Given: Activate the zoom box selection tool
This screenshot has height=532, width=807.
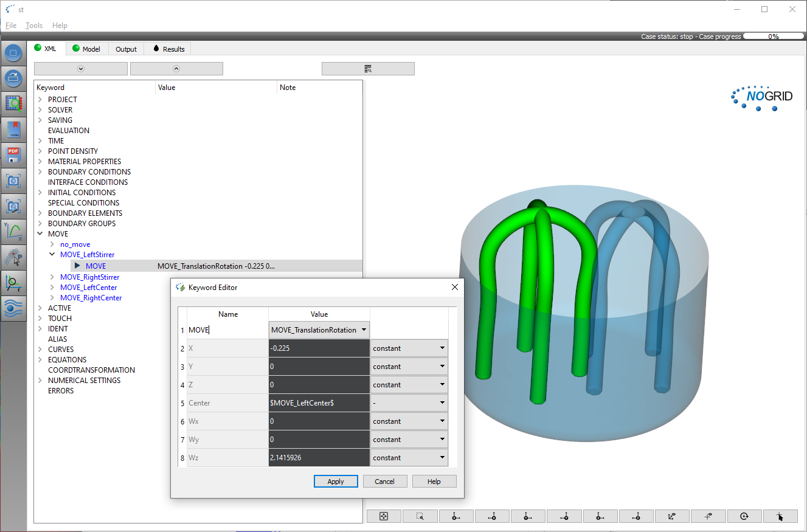Looking at the screenshot, I should [420, 516].
